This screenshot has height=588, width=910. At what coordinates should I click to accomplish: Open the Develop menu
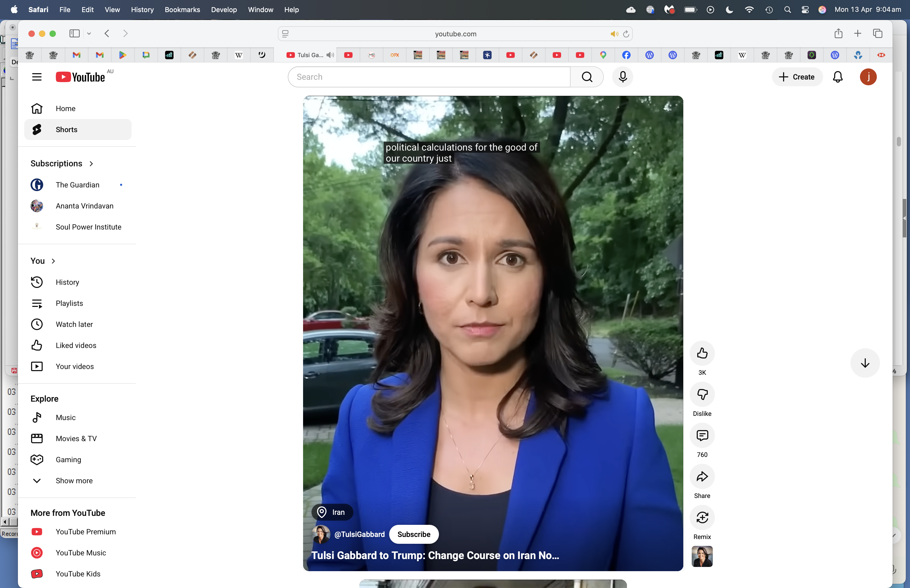(x=224, y=9)
